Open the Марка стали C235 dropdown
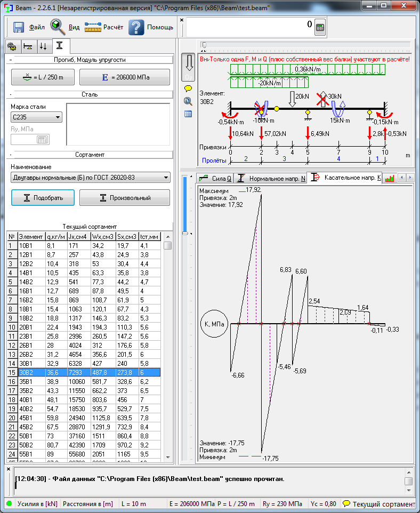The width and height of the screenshot is (420, 513). coord(36,117)
